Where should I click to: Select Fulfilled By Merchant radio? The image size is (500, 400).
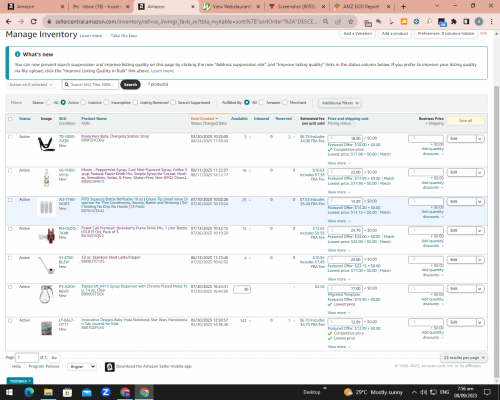[285, 102]
